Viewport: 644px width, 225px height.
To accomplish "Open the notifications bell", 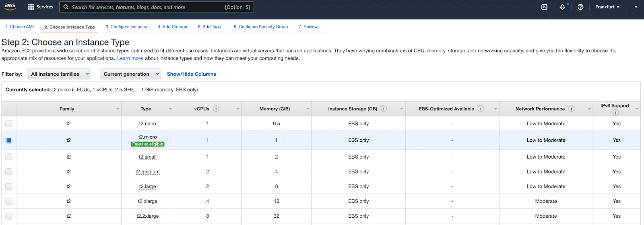I will pyautogui.click(x=562, y=7).
